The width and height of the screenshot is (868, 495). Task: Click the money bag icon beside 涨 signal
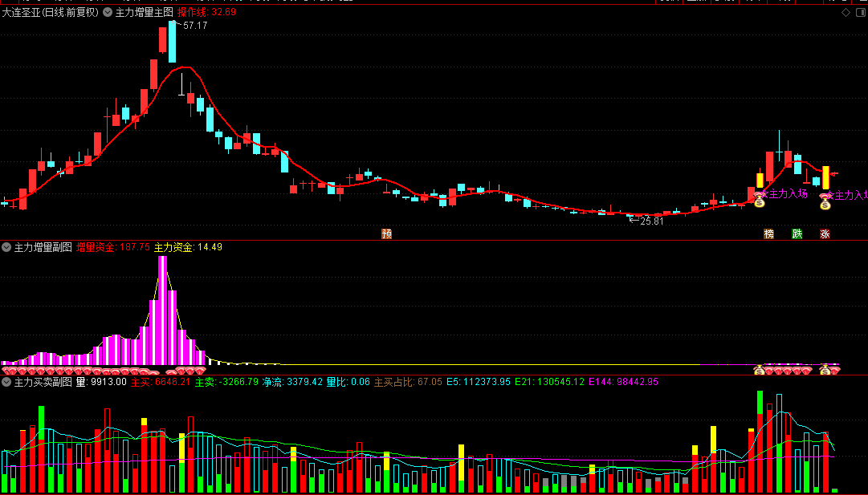(825, 202)
